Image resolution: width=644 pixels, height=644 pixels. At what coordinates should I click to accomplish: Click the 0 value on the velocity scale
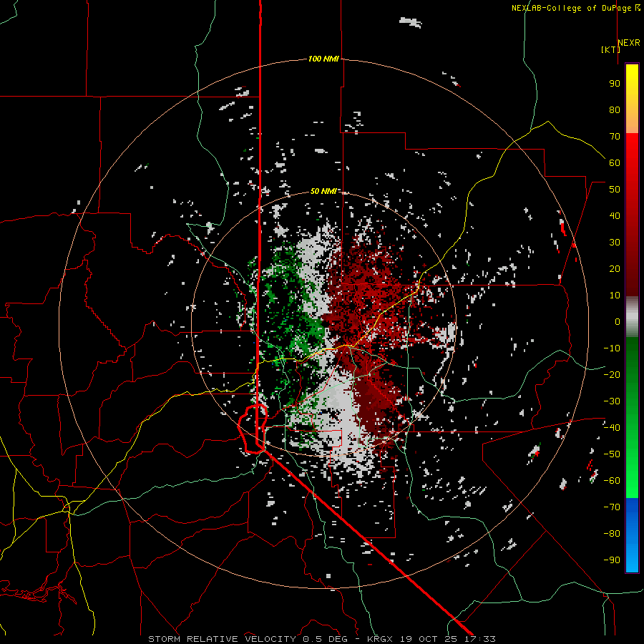coord(618,321)
